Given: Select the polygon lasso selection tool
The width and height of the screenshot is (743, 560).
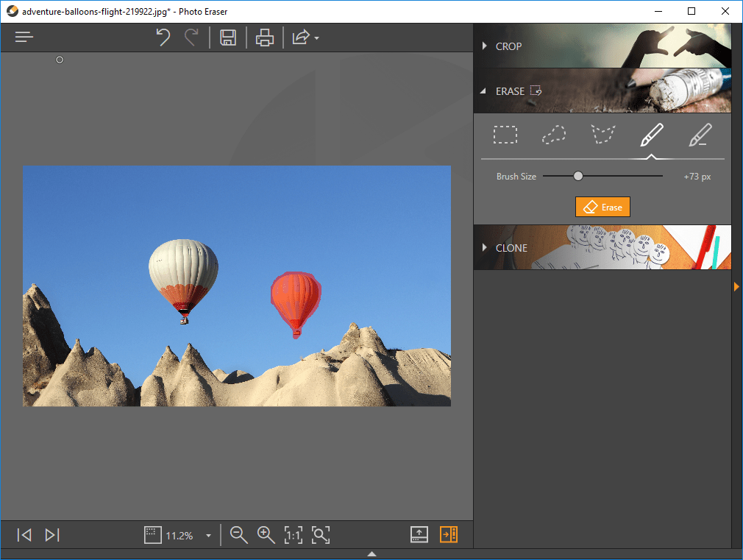Looking at the screenshot, I should pyautogui.click(x=602, y=135).
